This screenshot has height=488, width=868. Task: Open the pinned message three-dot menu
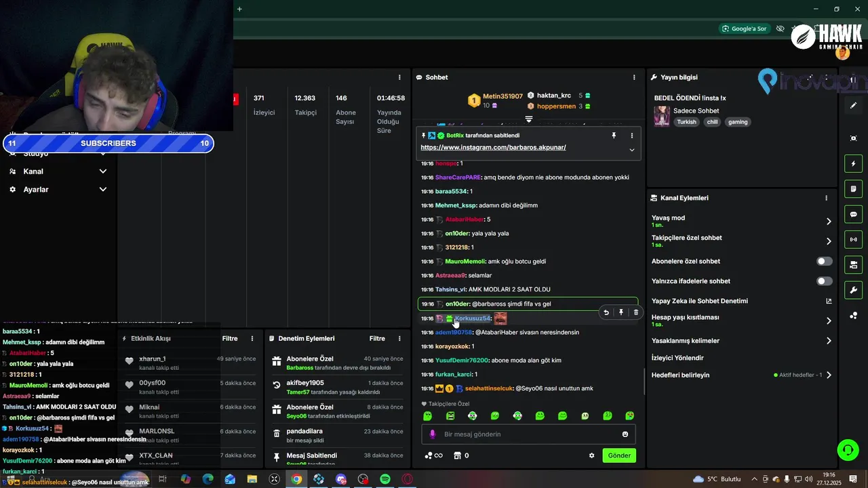coord(632,136)
